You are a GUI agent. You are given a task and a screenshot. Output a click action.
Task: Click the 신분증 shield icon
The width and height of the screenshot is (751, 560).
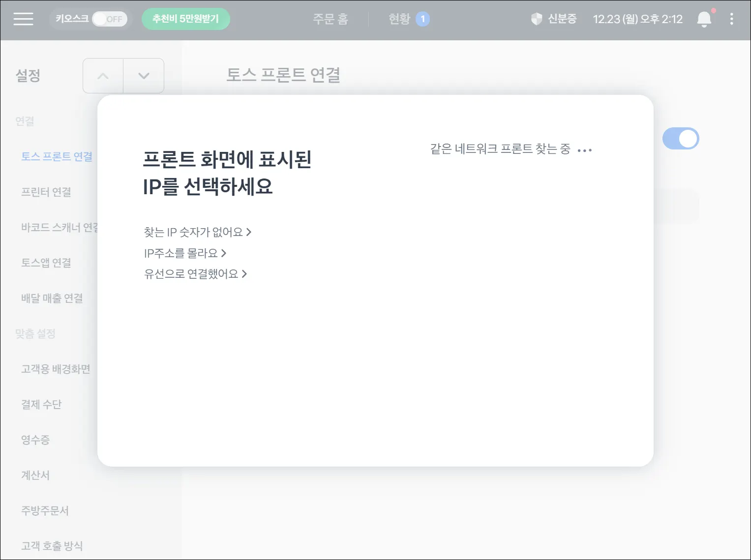(x=537, y=19)
